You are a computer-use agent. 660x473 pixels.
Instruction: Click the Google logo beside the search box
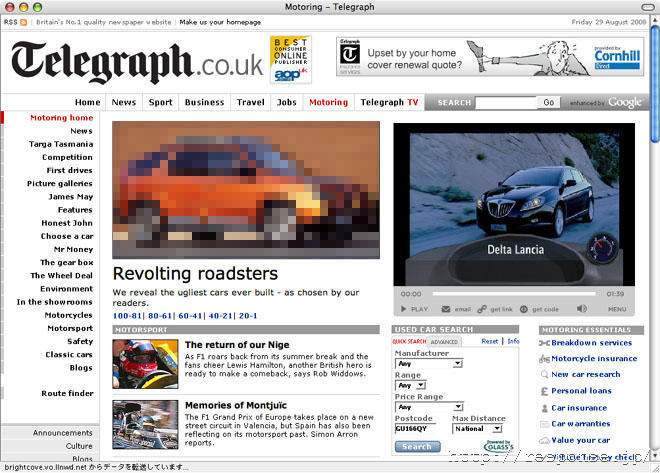pos(625,102)
